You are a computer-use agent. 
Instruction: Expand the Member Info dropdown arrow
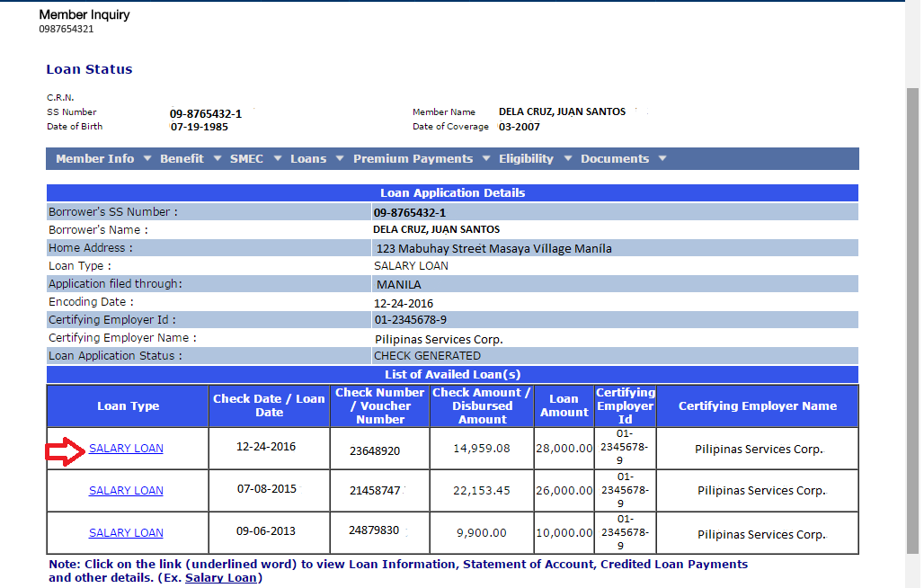pos(147,158)
